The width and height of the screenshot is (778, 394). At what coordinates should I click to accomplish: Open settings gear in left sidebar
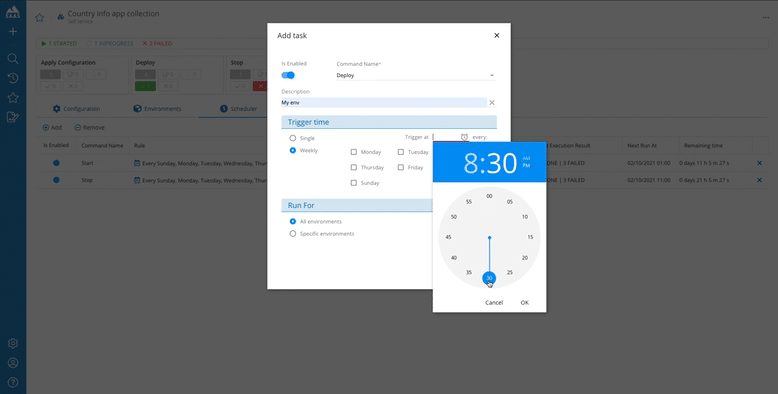(x=13, y=343)
